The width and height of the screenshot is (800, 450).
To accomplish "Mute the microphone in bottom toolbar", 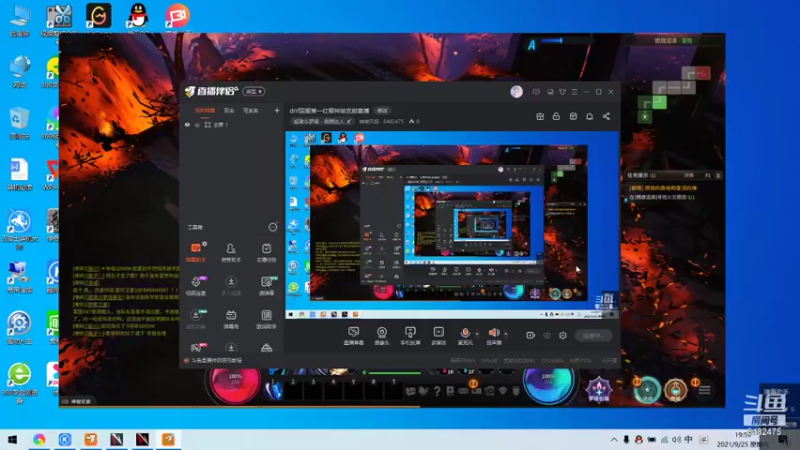I will [x=465, y=333].
